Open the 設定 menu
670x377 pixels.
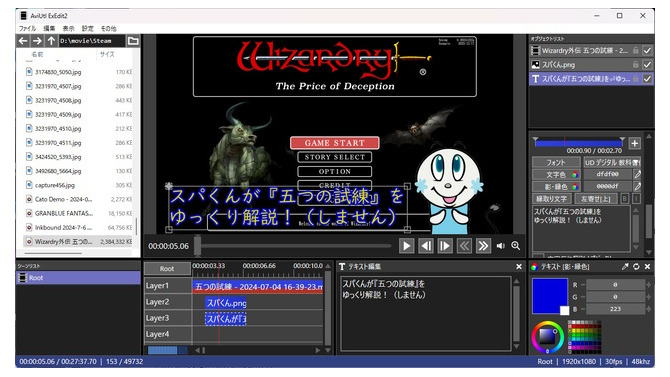pyautogui.click(x=88, y=28)
